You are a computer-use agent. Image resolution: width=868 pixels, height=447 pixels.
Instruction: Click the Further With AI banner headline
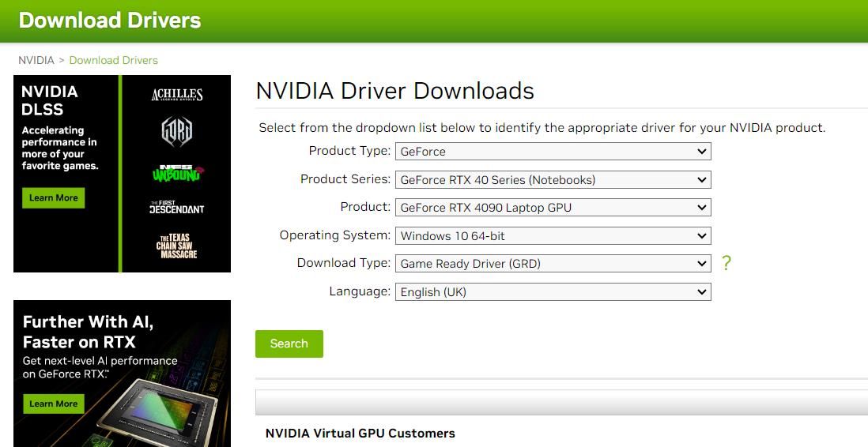click(88, 332)
